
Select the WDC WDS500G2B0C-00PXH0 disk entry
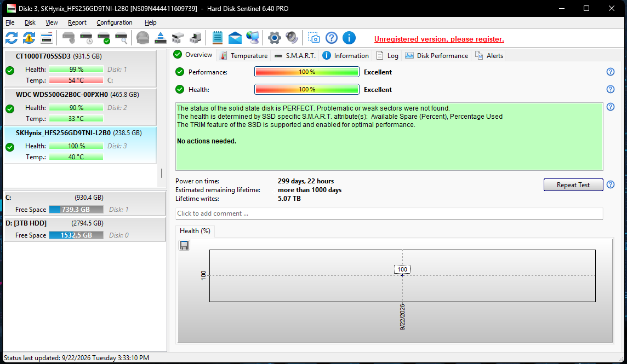click(80, 107)
